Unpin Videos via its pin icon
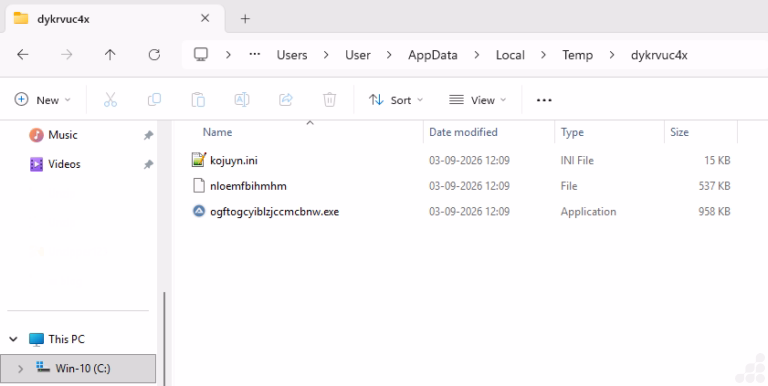 (x=148, y=165)
